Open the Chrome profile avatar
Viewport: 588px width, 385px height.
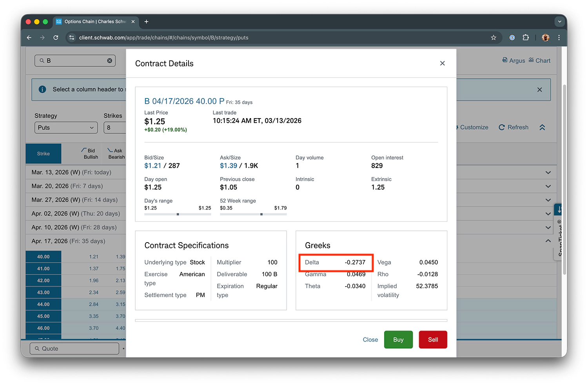pos(545,38)
